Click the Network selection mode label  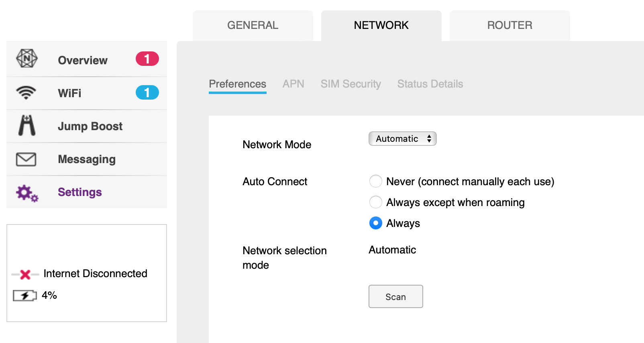click(x=285, y=258)
